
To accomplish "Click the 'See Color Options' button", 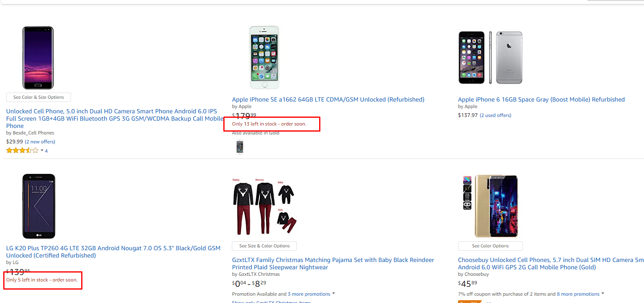I will click(x=490, y=246).
